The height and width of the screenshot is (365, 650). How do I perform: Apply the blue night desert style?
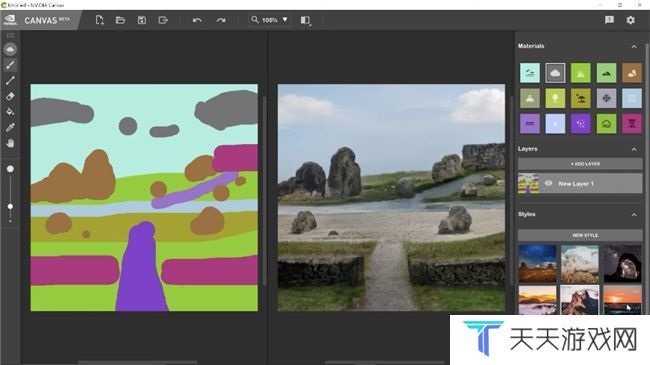(537, 263)
